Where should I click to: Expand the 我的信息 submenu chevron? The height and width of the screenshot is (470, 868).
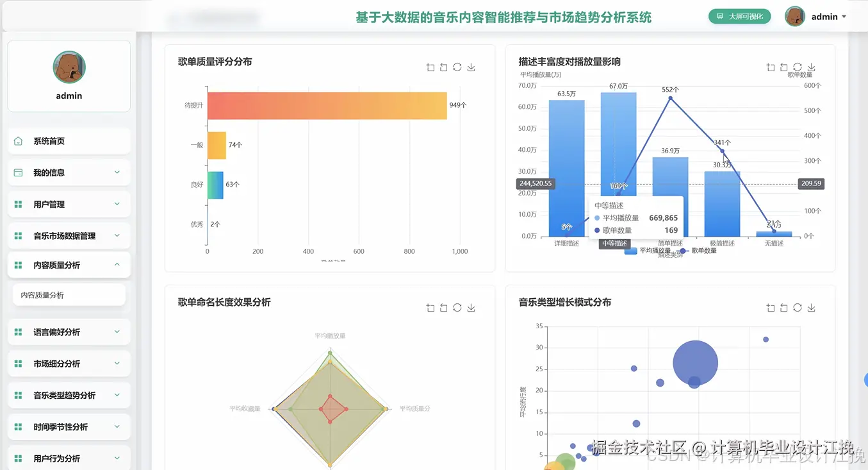[117, 172]
